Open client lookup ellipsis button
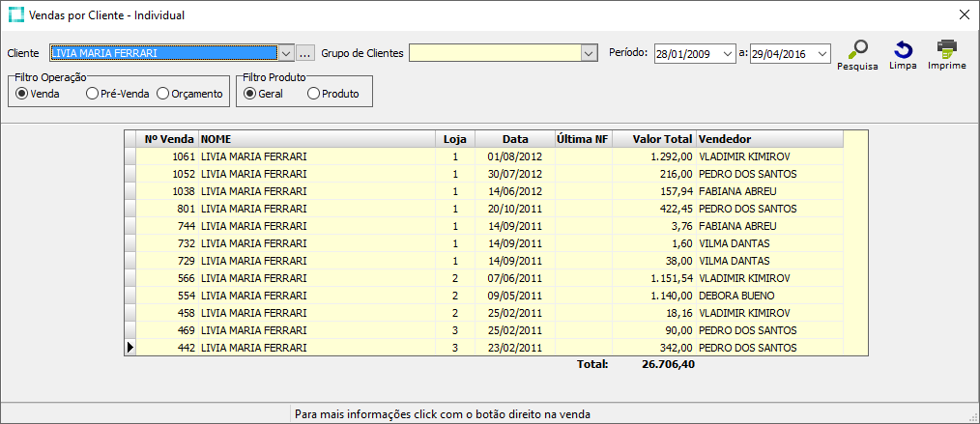Image resolution: width=980 pixels, height=424 pixels. tap(305, 53)
